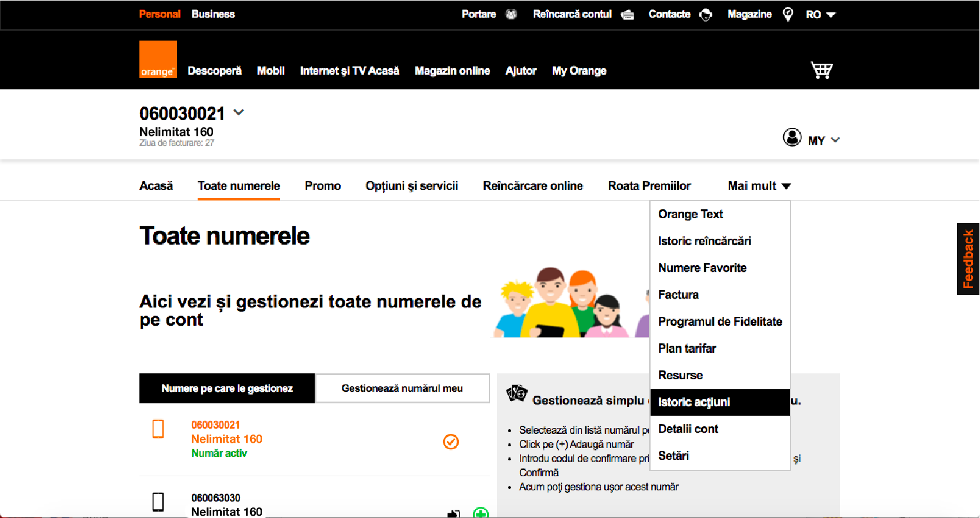Viewport: 980px width, 518px height.
Task: Click the Portare icon
Action: 511,14
